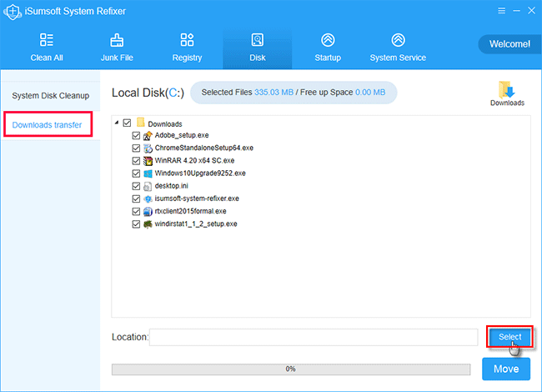Click the Startup rocket icon
542x392 pixels.
[x=328, y=40]
